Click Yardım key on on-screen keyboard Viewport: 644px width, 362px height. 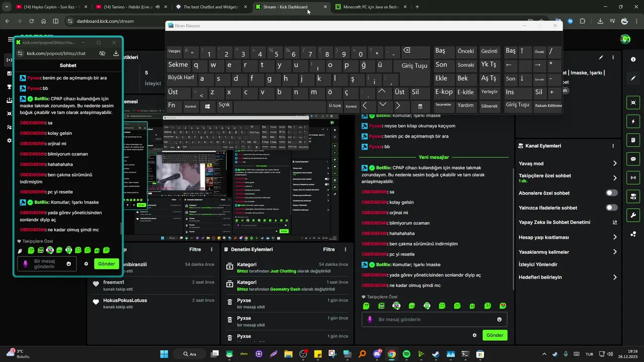(465, 106)
